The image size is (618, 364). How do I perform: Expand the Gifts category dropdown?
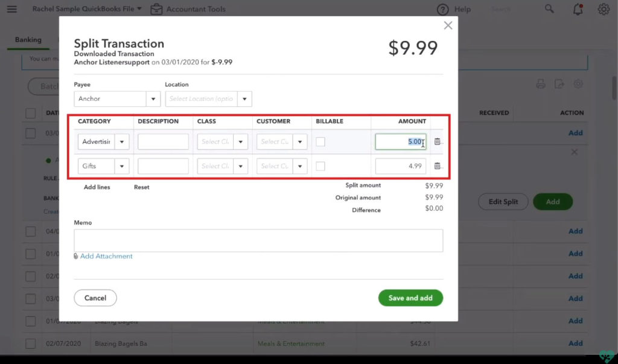(x=123, y=166)
